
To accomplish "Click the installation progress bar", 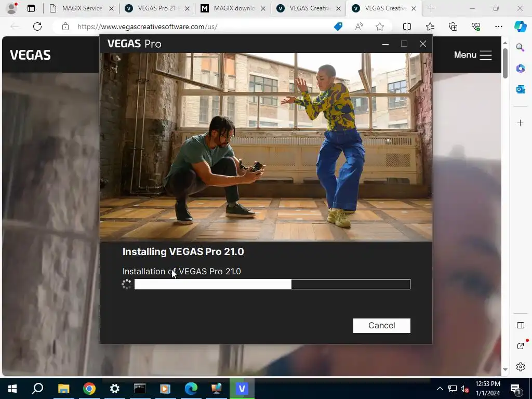I will [272, 284].
